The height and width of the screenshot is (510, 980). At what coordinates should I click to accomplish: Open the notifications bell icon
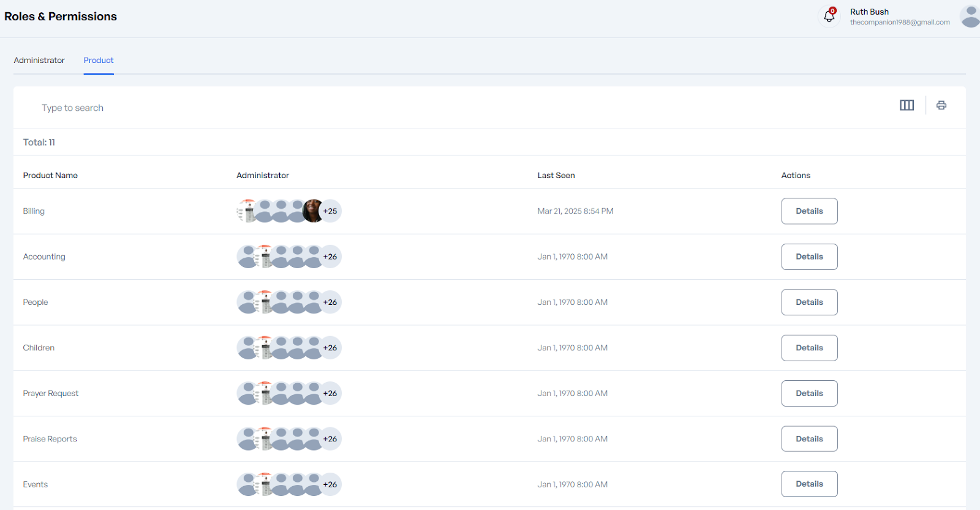[x=829, y=17]
